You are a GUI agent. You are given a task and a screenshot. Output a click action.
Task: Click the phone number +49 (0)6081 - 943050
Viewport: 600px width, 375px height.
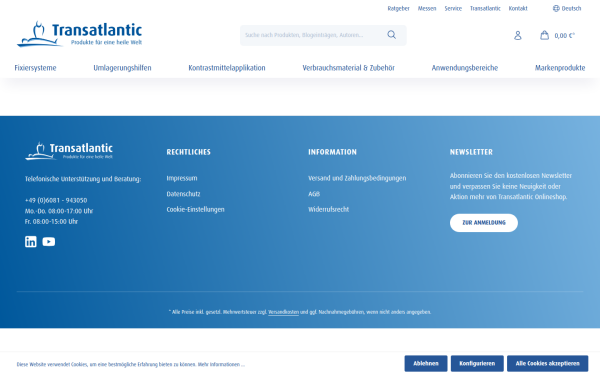pyautogui.click(x=56, y=200)
